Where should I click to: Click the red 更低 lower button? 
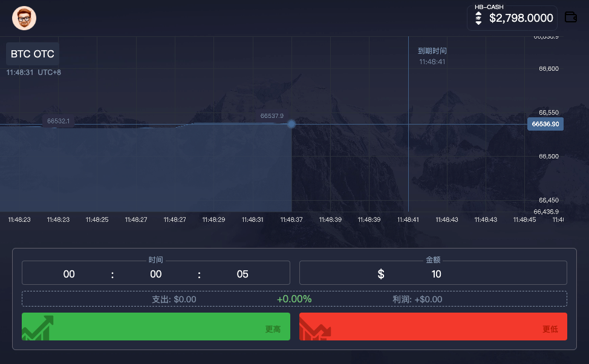[433, 327]
